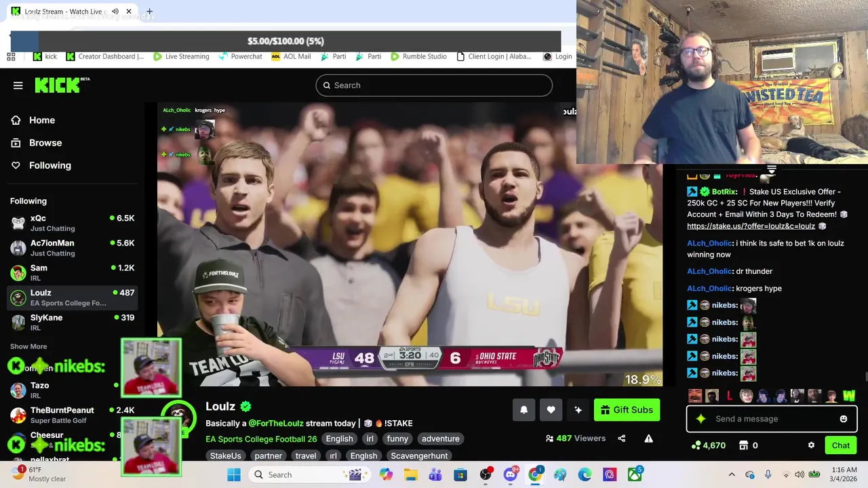Open the emoji picker in chat
This screenshot has width=868, height=488.
pos(843,419)
